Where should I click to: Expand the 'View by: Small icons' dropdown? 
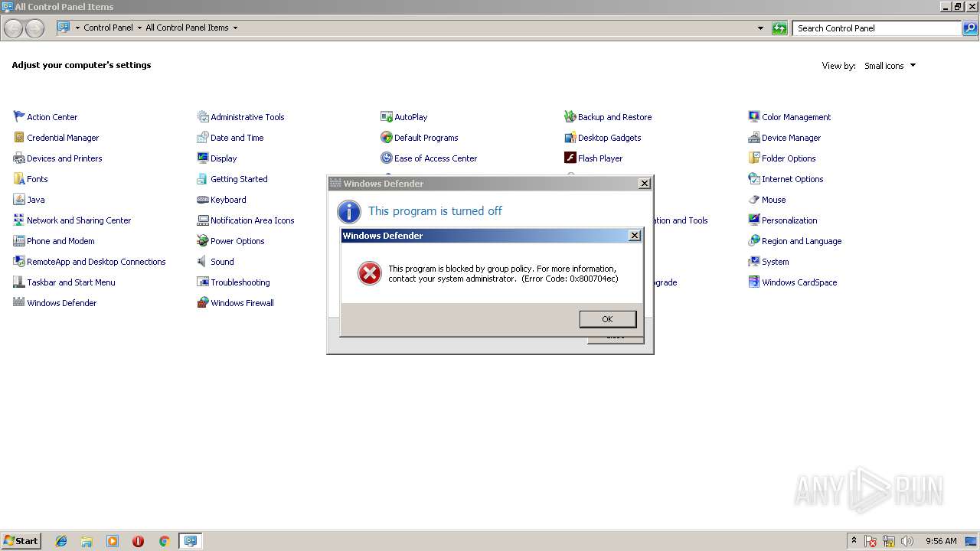coord(890,66)
